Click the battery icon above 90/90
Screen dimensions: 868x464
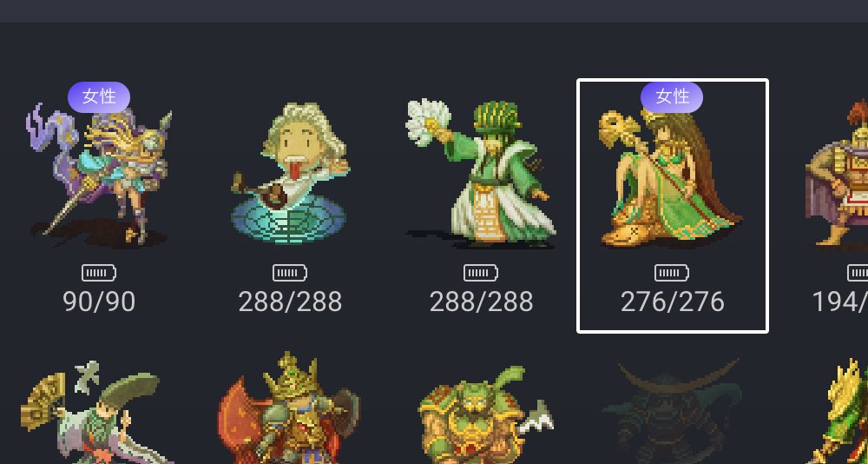point(99,273)
